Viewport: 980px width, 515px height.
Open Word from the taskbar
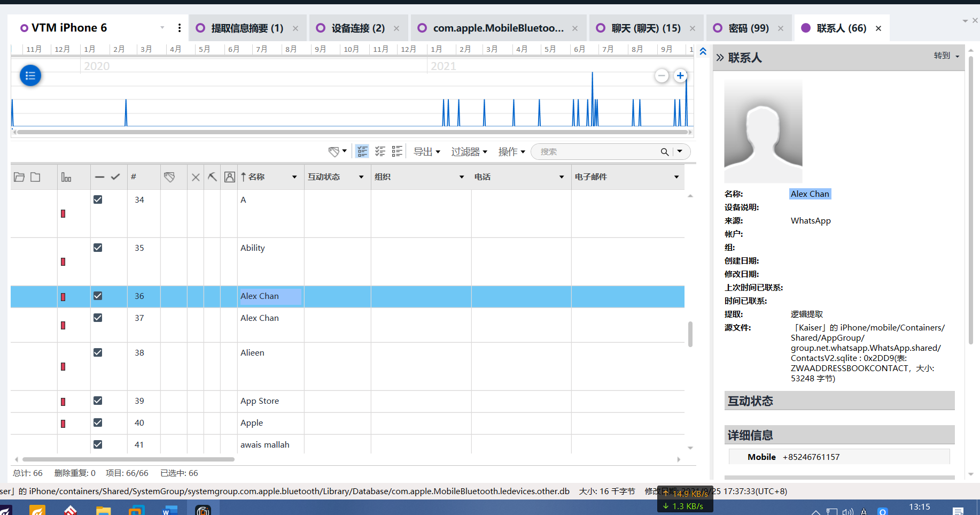point(170,510)
